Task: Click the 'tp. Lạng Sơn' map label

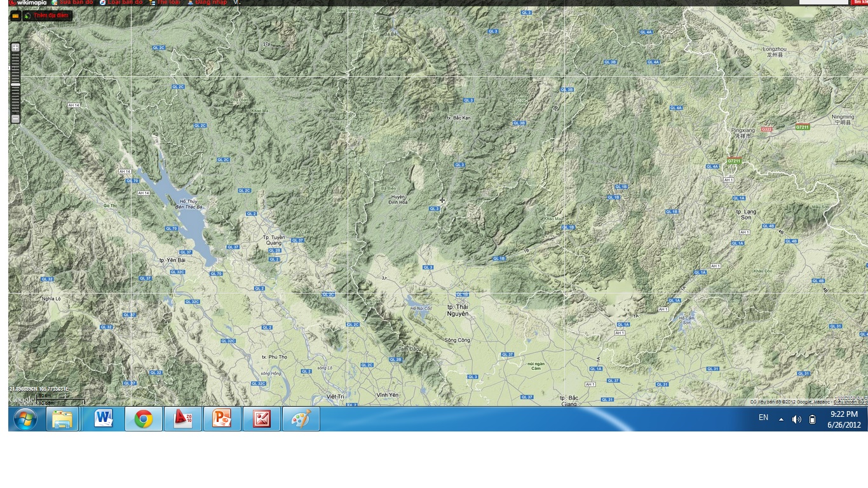Action: 747,214
